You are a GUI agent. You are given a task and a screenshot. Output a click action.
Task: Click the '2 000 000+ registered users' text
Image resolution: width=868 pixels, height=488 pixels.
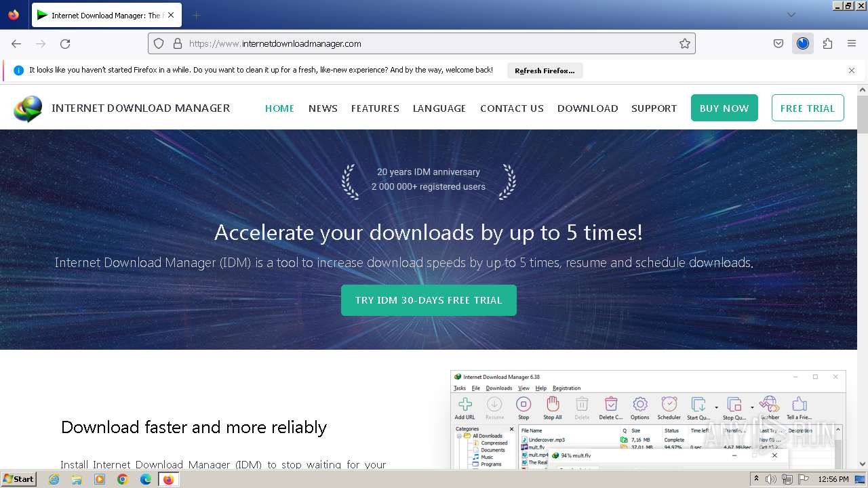[429, 186]
